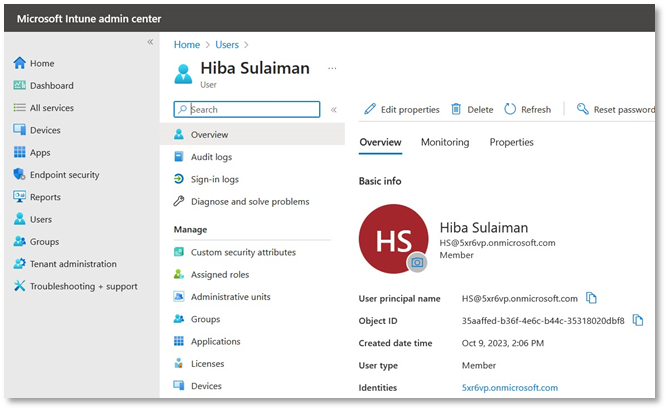This screenshot has width=667, height=410.
Task: Click the Edit properties button
Action: (x=401, y=110)
